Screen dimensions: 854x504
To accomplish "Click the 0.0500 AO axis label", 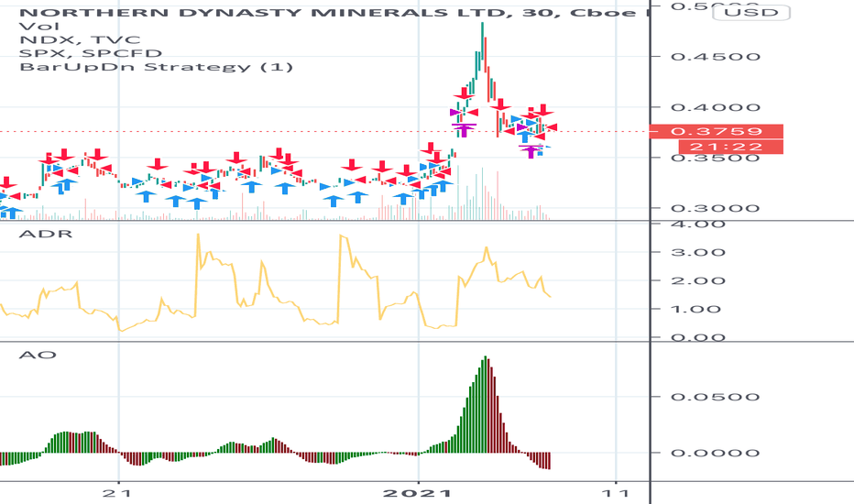I will 716,397.
